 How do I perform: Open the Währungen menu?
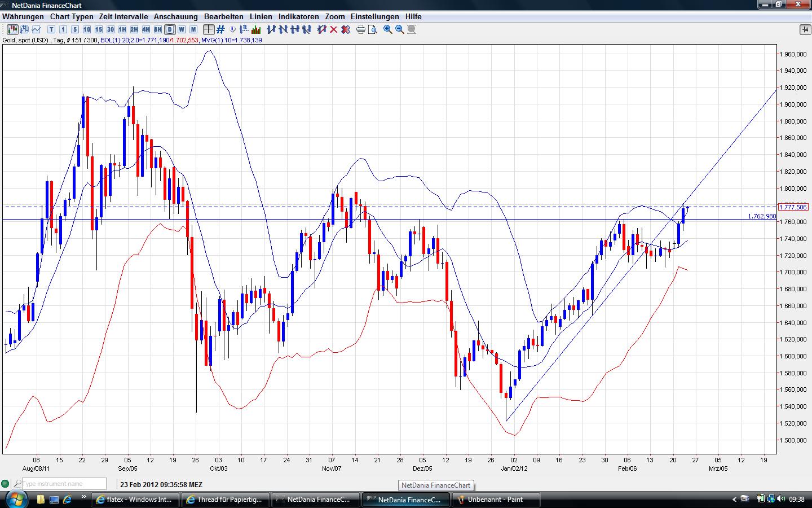pyautogui.click(x=23, y=17)
